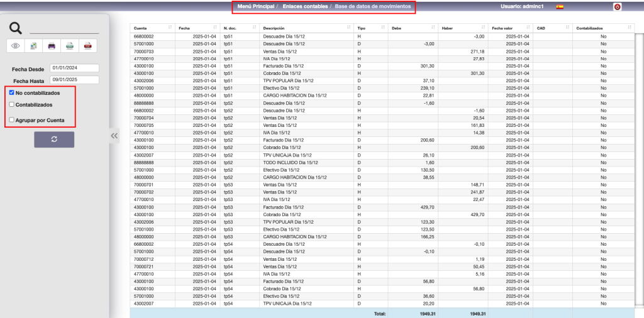Collapse the left filter panel
The height and width of the screenshot is (318, 644).
pyautogui.click(x=114, y=135)
